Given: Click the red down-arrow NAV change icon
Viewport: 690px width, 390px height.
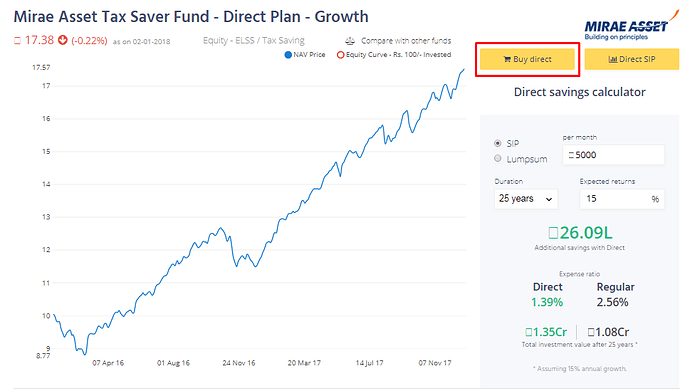Looking at the screenshot, I should coord(63,40).
